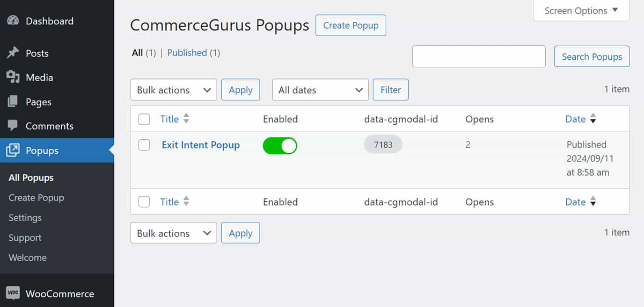Click the Popups window icon in sidebar
The image size is (644, 307).
[x=13, y=150]
